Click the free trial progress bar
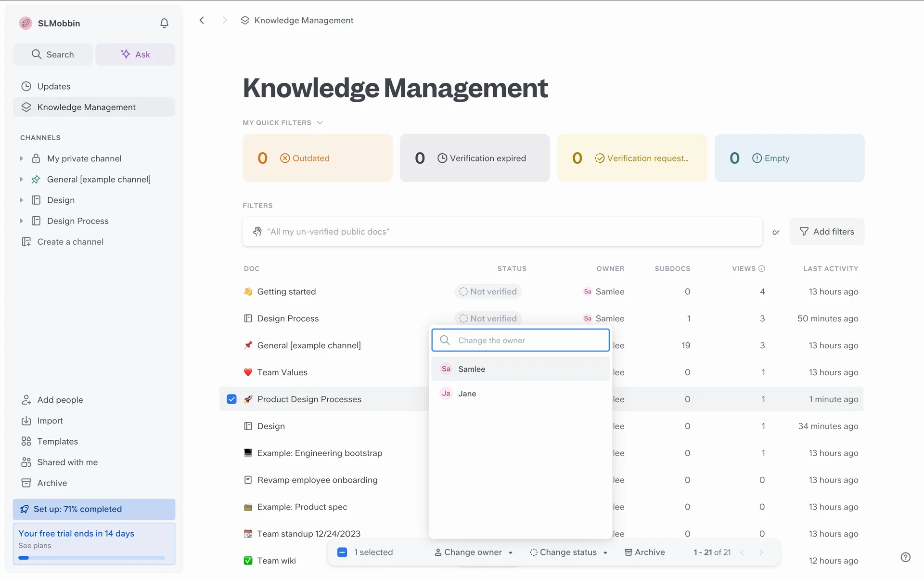Viewport: 924px width, 578px height. (x=91, y=558)
